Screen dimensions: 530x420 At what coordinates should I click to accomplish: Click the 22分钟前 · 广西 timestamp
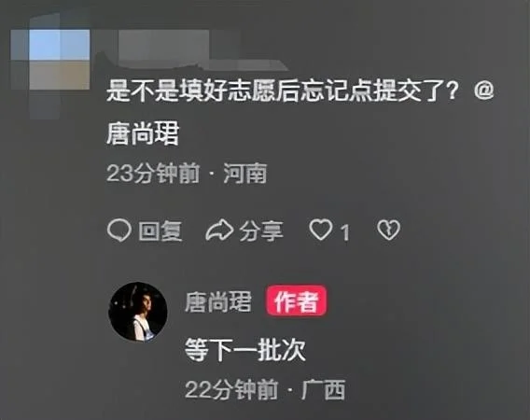(265, 389)
